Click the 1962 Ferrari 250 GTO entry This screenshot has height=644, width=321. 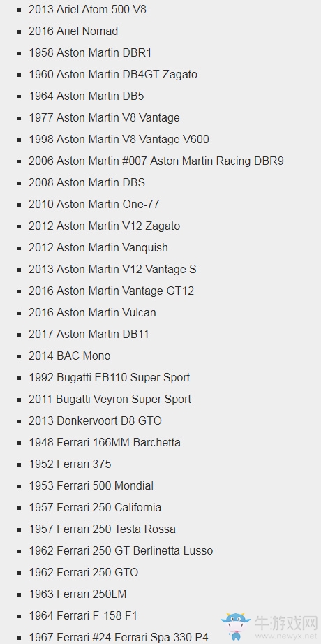tap(84, 572)
